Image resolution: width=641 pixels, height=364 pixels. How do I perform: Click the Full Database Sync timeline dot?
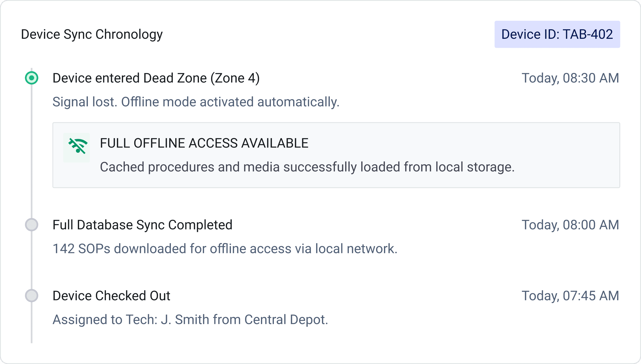coord(31,225)
